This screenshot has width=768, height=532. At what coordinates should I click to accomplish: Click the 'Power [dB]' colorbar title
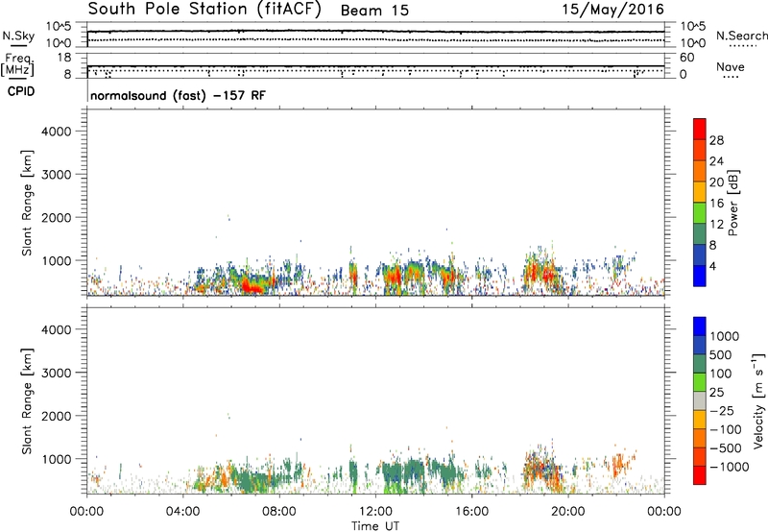point(732,203)
